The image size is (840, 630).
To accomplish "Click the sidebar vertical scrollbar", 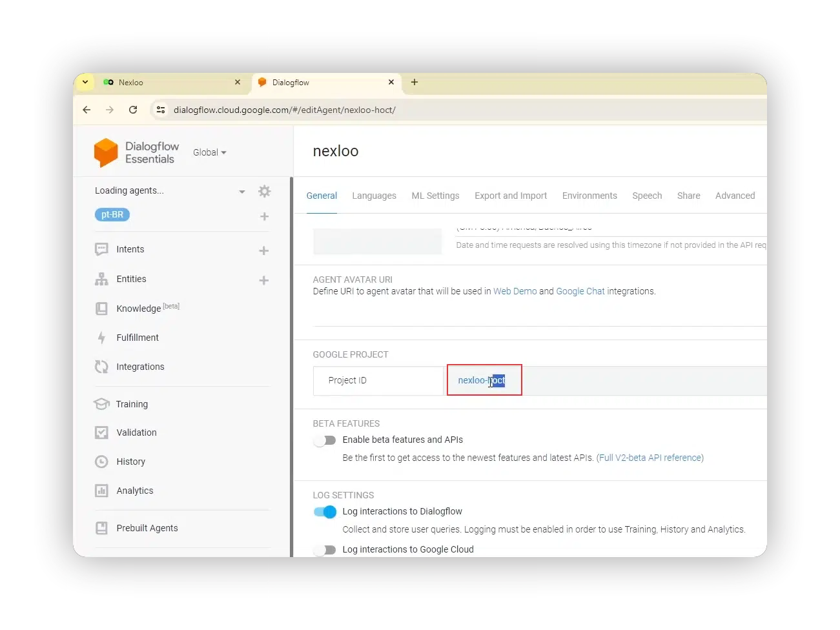I will coord(291,367).
